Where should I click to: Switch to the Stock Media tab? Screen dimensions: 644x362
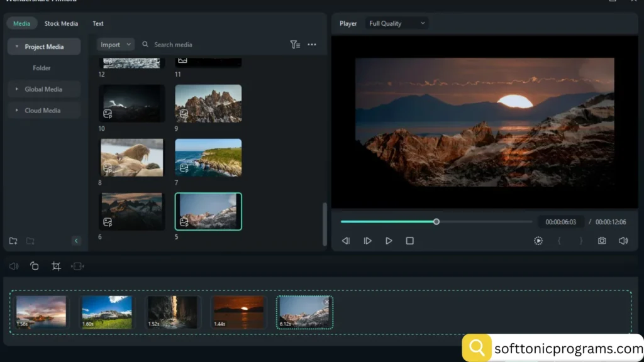[61, 23]
